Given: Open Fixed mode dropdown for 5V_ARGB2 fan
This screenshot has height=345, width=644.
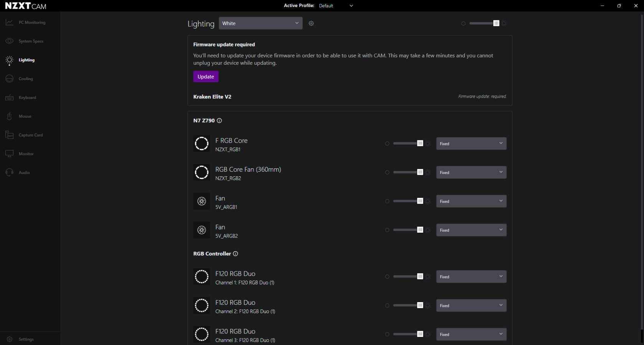Looking at the screenshot, I should [471, 230].
